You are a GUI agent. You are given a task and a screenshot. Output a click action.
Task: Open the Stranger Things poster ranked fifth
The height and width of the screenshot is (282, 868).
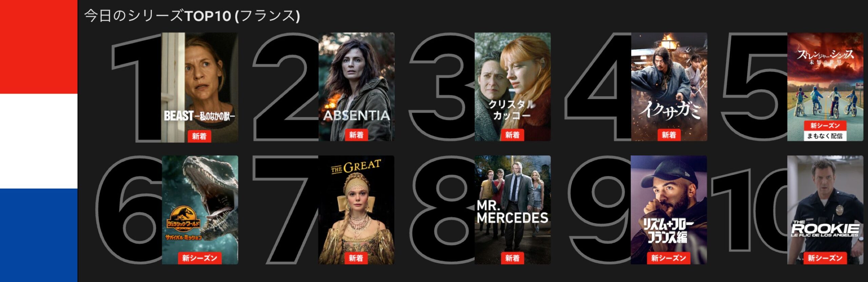[x=825, y=87]
